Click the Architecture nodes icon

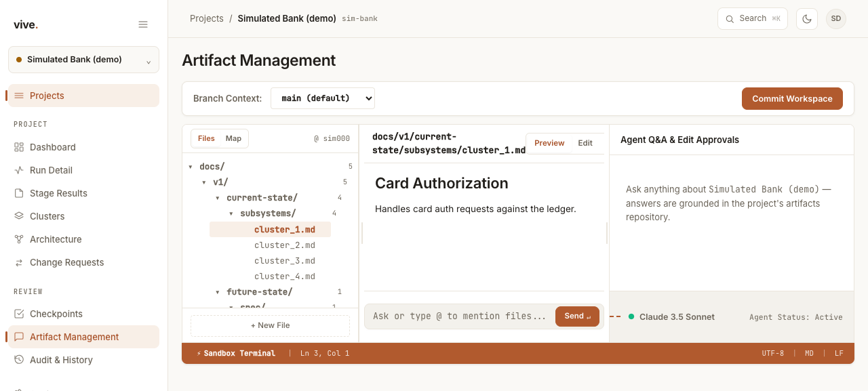(19, 239)
